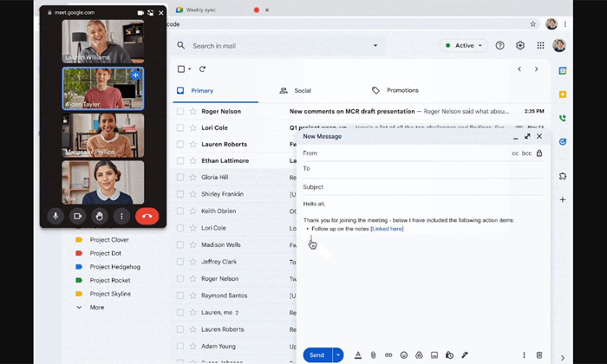
Task: Check the box beside Gloria Hill's email
Action: tap(180, 177)
